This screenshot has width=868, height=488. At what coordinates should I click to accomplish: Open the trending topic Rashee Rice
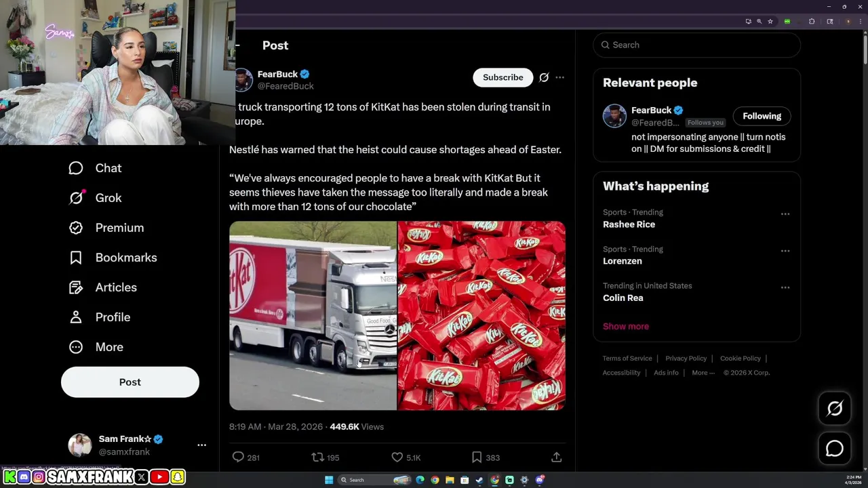click(x=629, y=224)
